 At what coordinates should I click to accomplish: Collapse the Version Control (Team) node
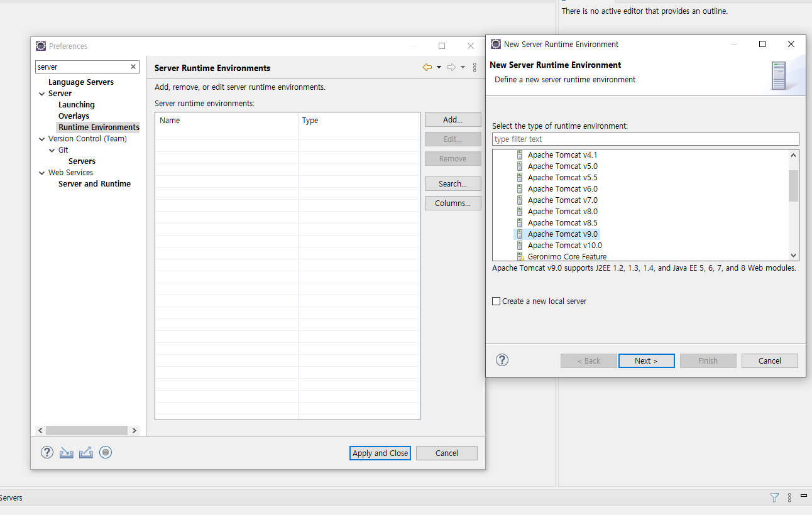pos(41,139)
